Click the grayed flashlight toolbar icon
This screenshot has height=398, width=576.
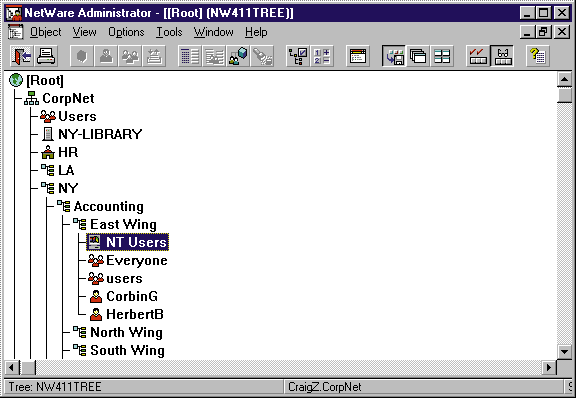[x=262, y=56]
